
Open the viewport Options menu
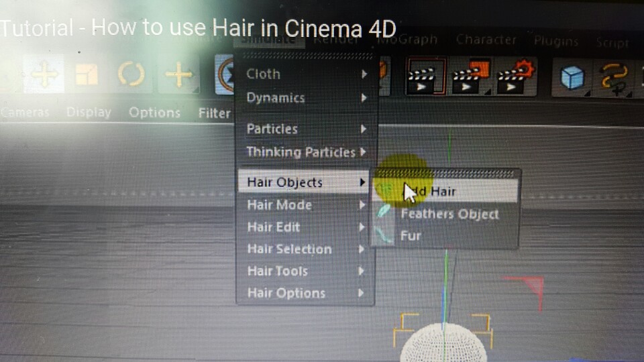coord(154,113)
